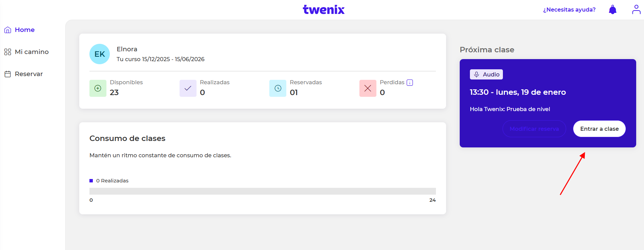Click the Audio microphone badge
Image resolution: width=644 pixels, height=250 pixels.
pyautogui.click(x=486, y=74)
